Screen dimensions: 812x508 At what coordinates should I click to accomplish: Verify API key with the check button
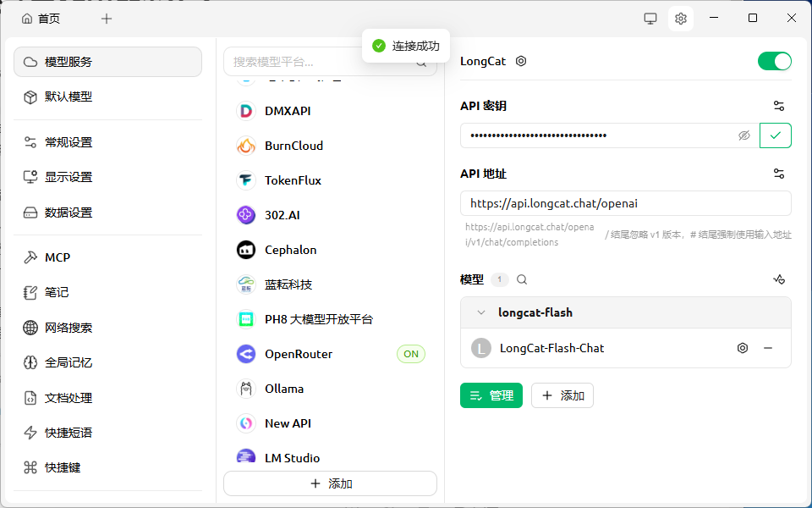pyautogui.click(x=776, y=135)
